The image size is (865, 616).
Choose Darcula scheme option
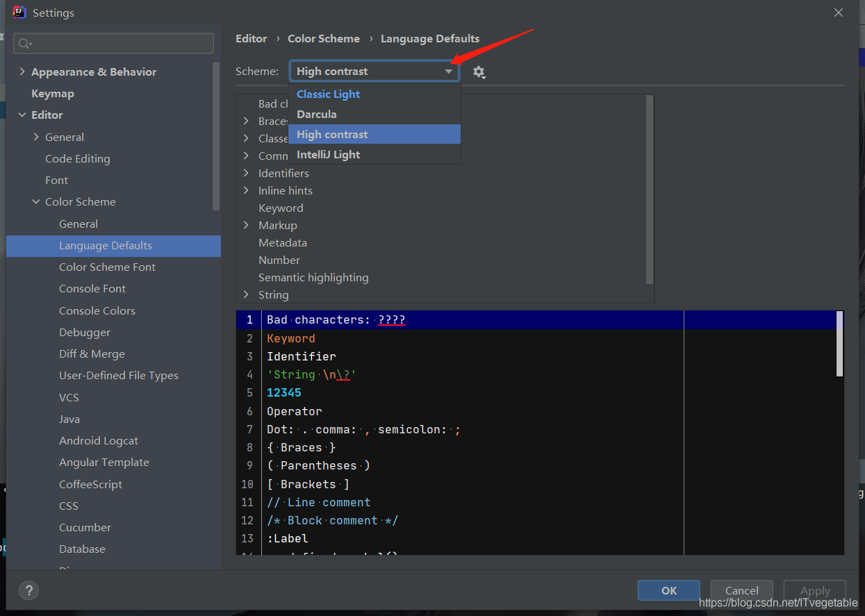click(x=374, y=115)
